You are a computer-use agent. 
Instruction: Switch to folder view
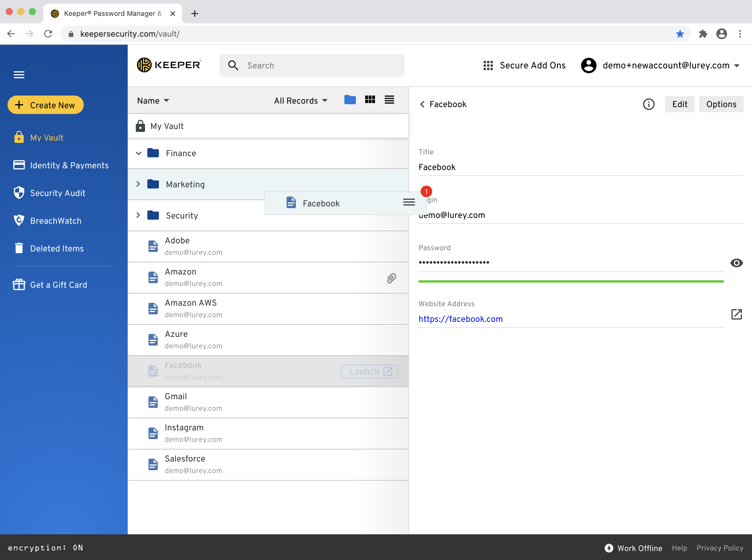[x=350, y=100]
